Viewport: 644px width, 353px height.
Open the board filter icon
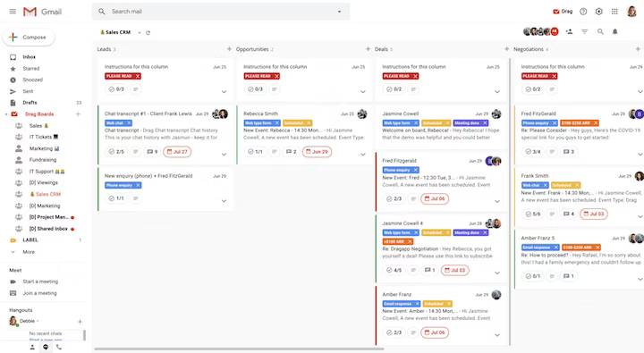coord(584,31)
